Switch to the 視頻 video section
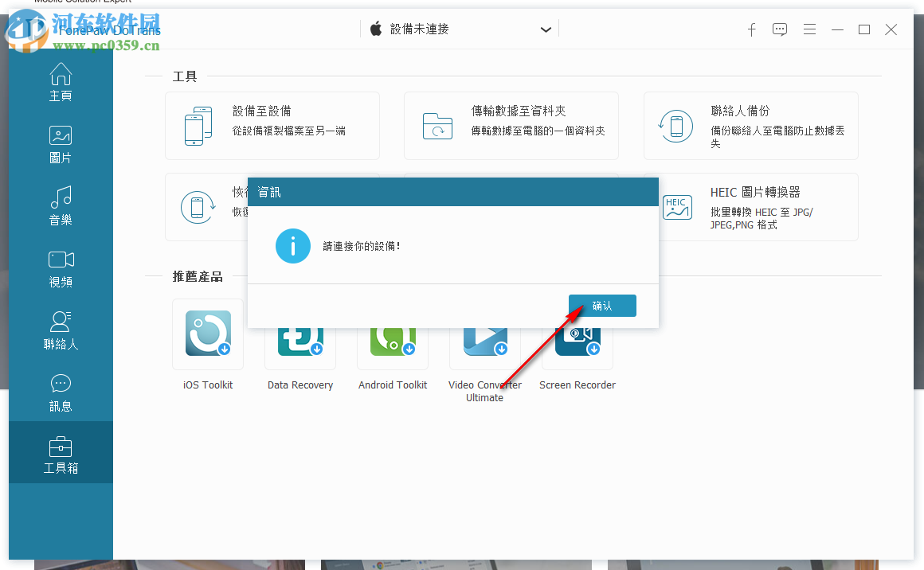924x570 pixels. pos(61,268)
